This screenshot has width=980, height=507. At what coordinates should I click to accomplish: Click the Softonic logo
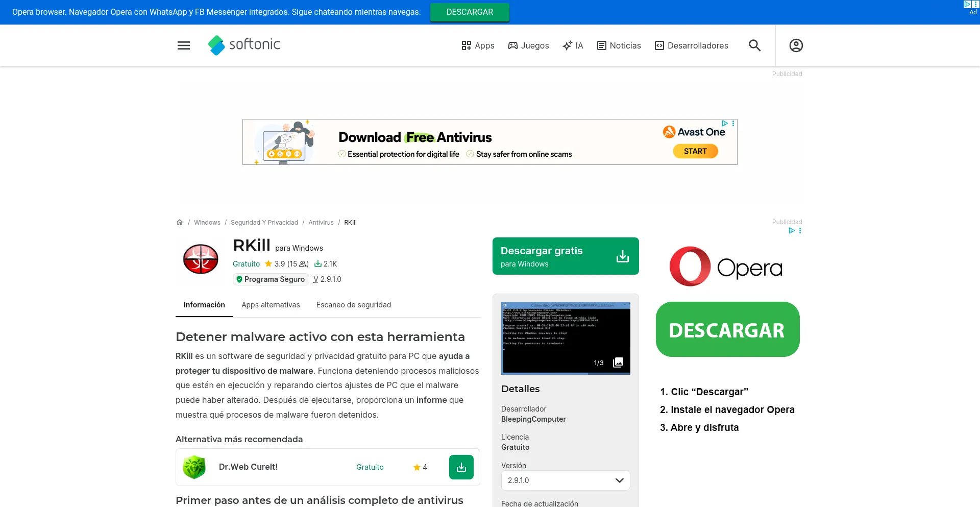point(244,45)
